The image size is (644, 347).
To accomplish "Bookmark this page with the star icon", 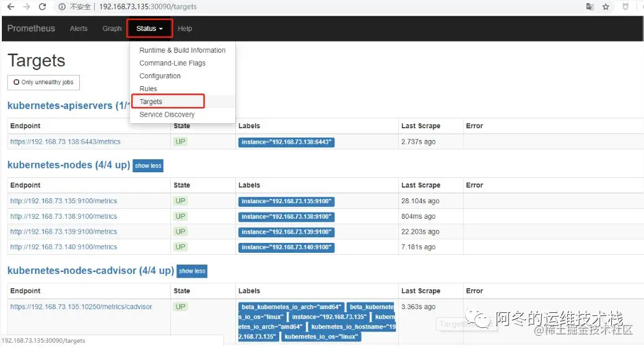I will [606, 7].
